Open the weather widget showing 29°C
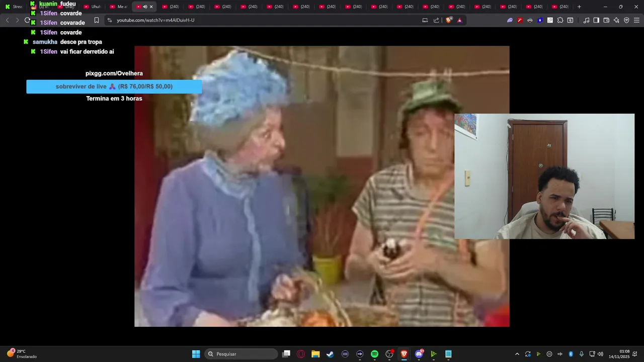The width and height of the screenshot is (644, 362). point(22,354)
